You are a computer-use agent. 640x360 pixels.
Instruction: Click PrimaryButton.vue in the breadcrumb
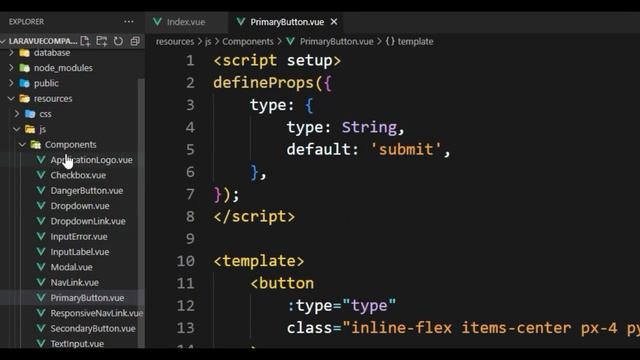click(x=336, y=41)
